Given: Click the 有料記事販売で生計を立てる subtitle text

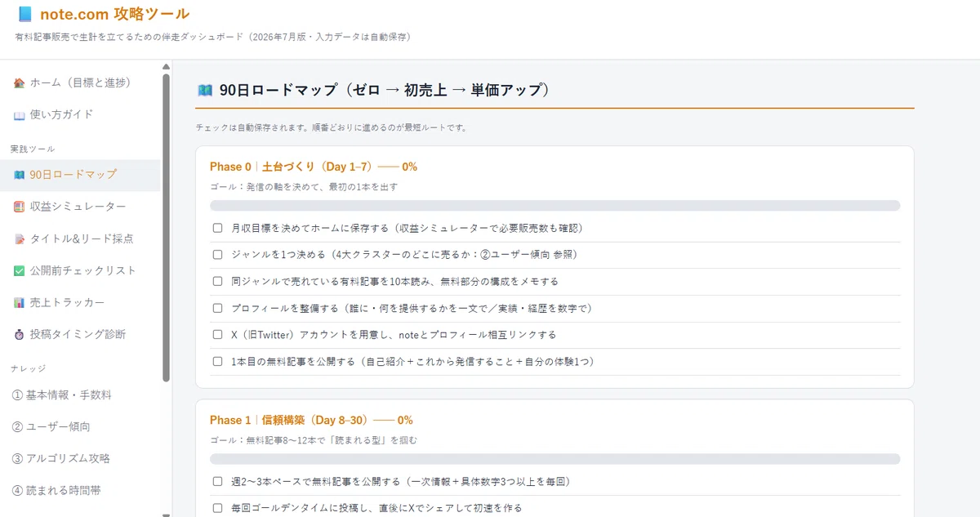Looking at the screenshot, I should [x=214, y=38].
